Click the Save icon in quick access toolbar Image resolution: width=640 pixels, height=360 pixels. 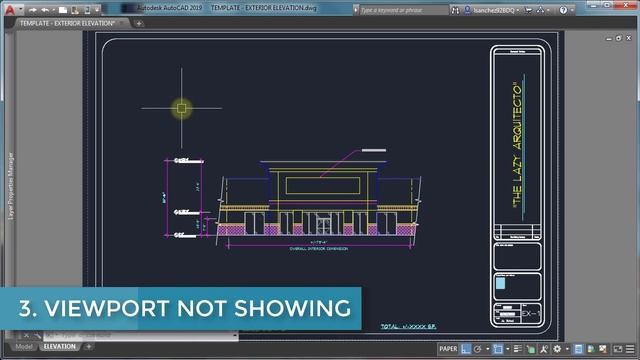click(87, 10)
